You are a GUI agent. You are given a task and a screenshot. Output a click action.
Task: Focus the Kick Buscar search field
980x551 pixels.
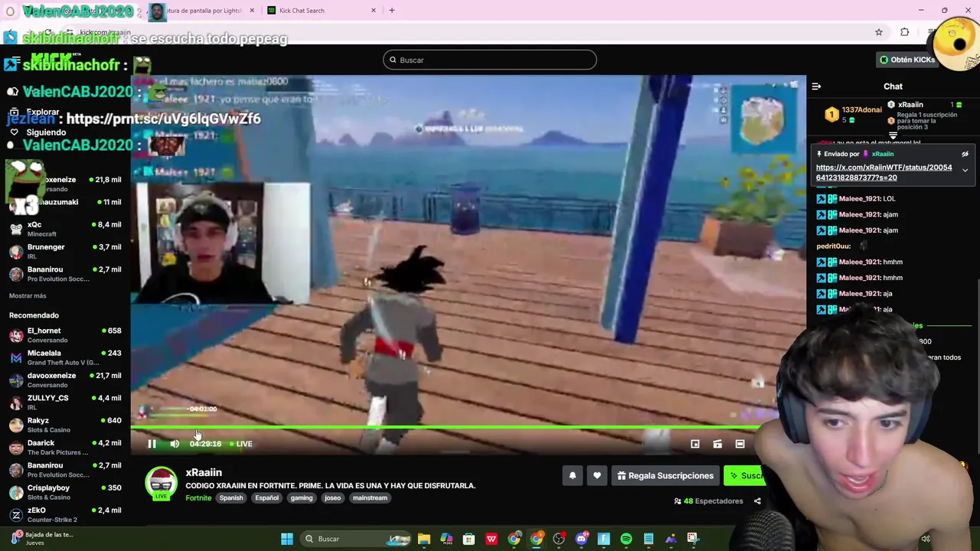[x=490, y=60]
